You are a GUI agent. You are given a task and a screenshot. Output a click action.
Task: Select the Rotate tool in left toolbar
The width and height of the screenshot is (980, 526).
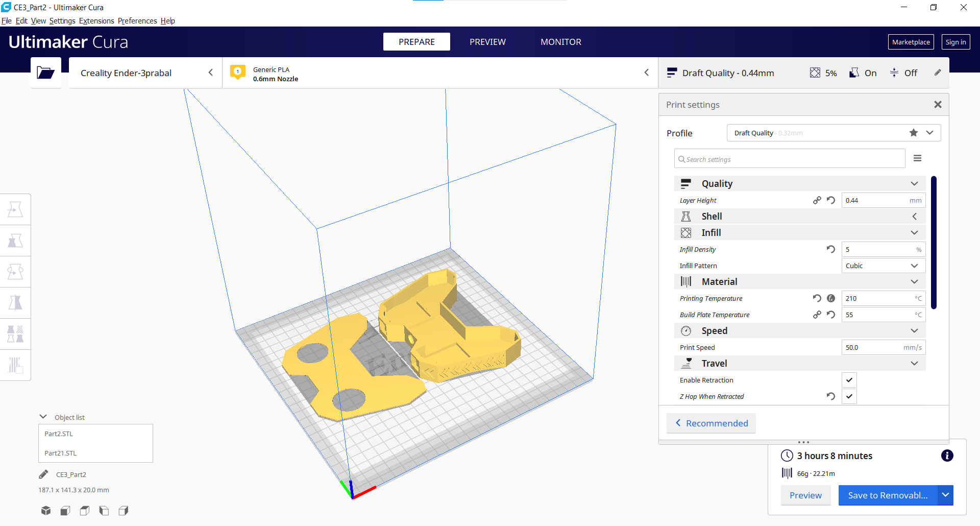point(15,272)
